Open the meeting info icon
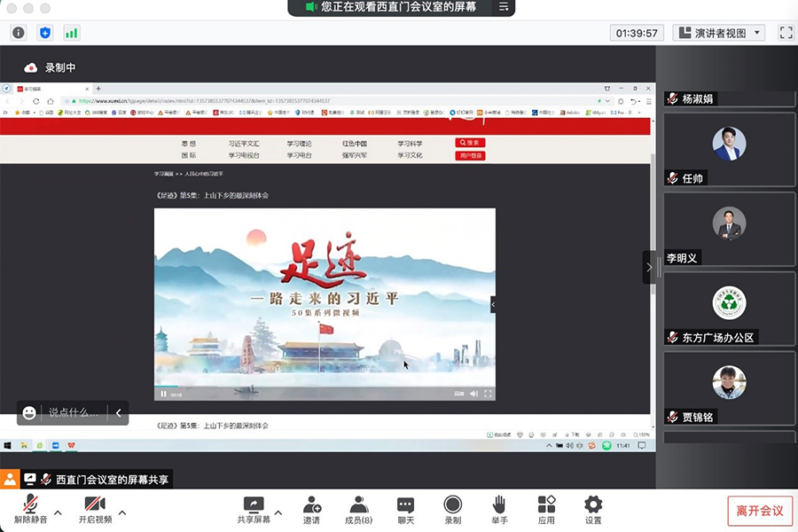The image size is (798, 532). point(19,33)
